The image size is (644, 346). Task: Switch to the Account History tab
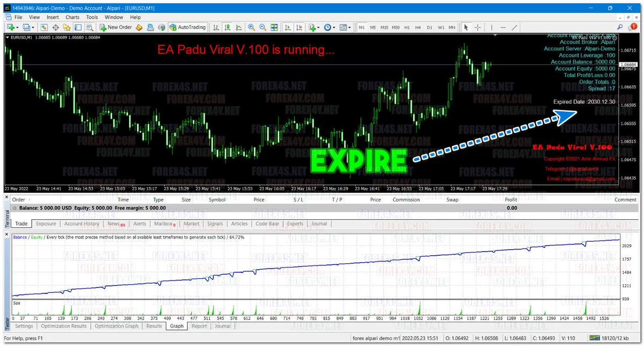82,224
